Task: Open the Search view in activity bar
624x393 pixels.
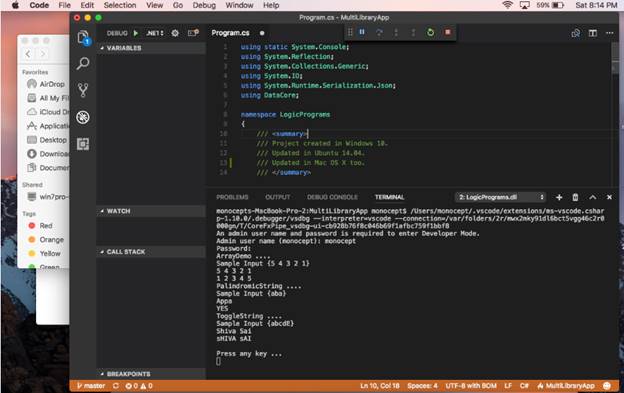Action: (83, 63)
